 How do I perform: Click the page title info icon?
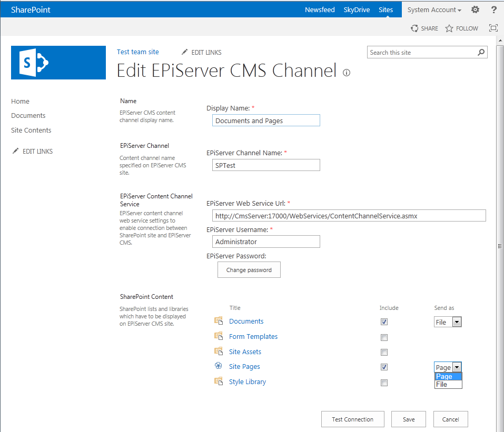pyautogui.click(x=346, y=73)
